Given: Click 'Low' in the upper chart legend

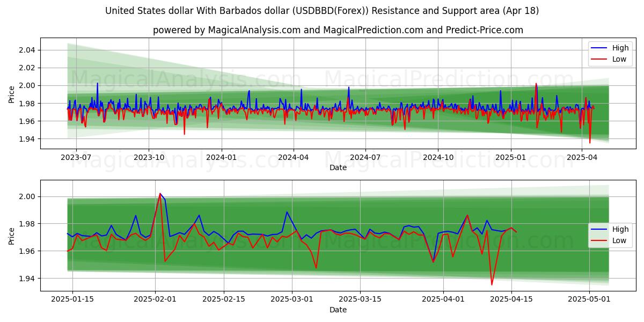Looking at the screenshot, I should (x=619, y=59).
